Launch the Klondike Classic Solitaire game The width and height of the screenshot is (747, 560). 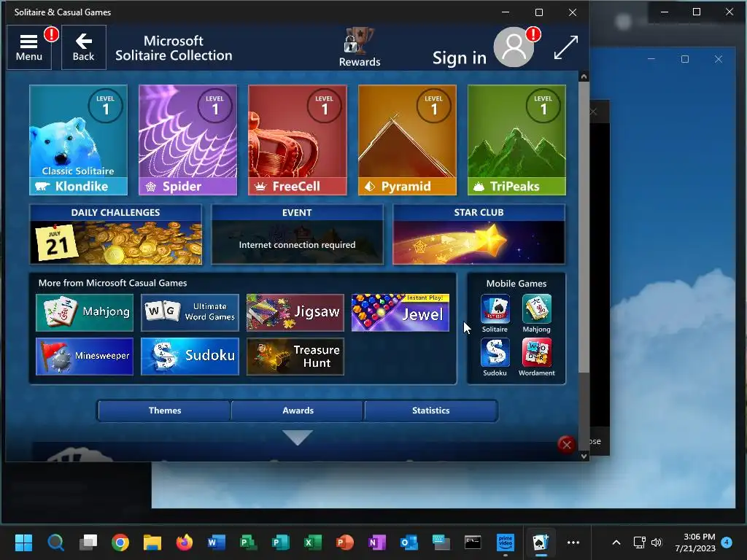pyautogui.click(x=78, y=140)
